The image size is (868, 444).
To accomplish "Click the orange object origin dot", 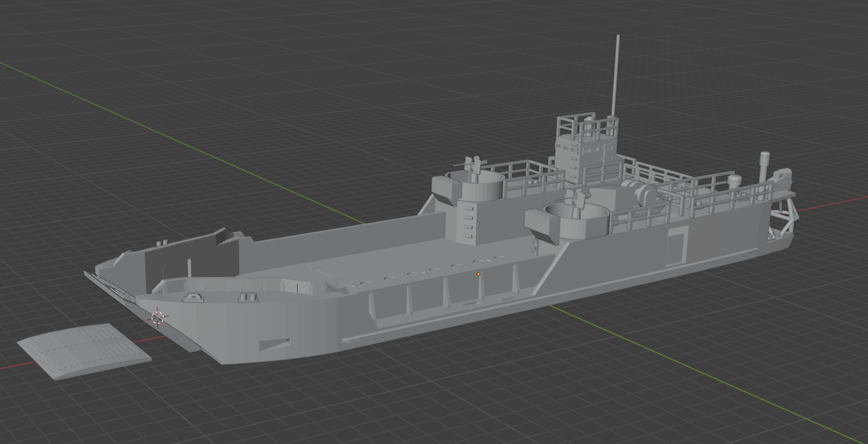I will [x=479, y=273].
